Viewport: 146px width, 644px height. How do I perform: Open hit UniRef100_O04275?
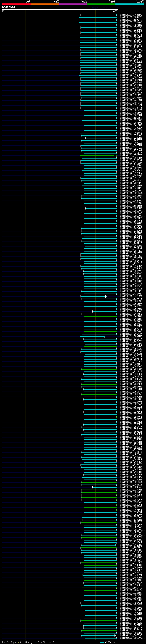point(131,17)
